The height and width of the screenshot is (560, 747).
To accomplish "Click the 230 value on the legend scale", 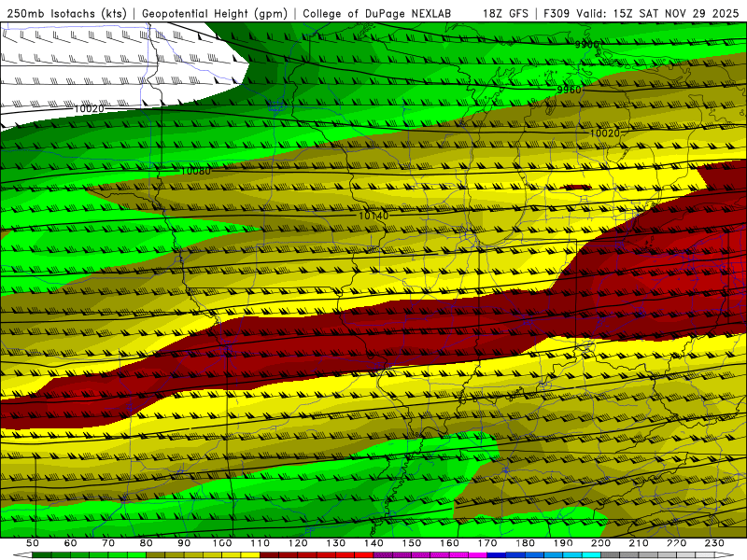I will (714, 543).
